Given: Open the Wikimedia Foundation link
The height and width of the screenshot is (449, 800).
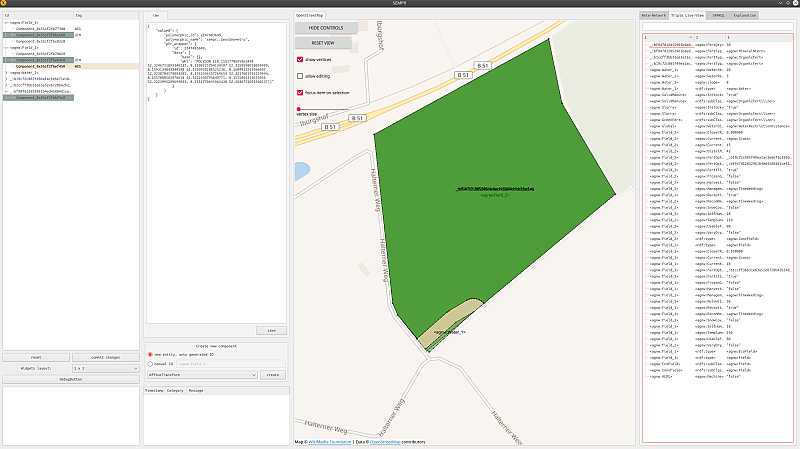Looking at the screenshot, I should click(x=330, y=442).
